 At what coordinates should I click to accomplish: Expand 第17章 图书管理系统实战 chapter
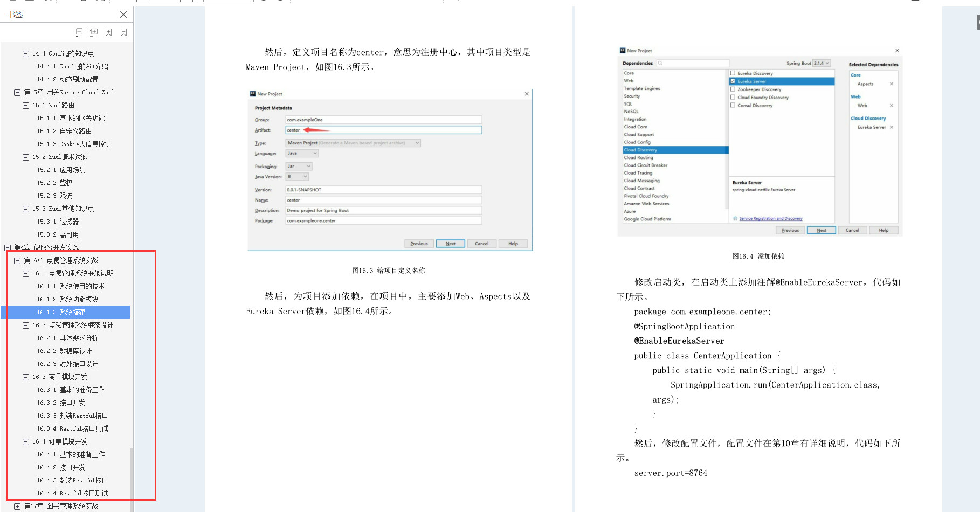17,506
